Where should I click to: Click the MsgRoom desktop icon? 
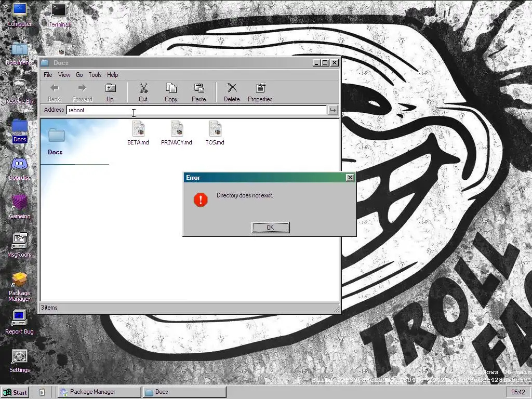tap(20, 245)
